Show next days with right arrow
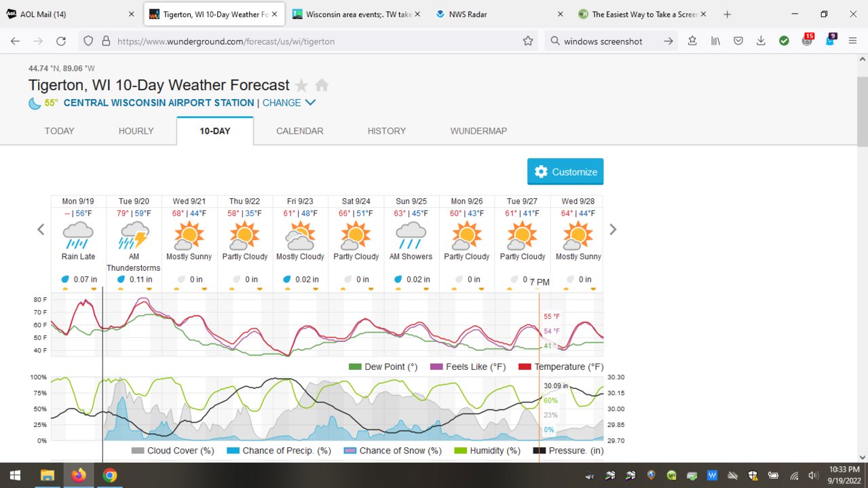 613,229
